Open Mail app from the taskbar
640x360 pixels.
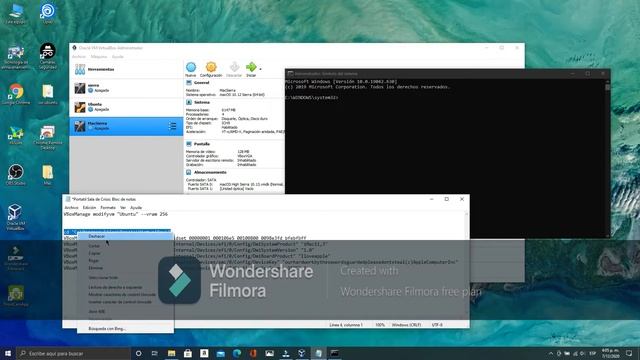[x=220, y=353]
